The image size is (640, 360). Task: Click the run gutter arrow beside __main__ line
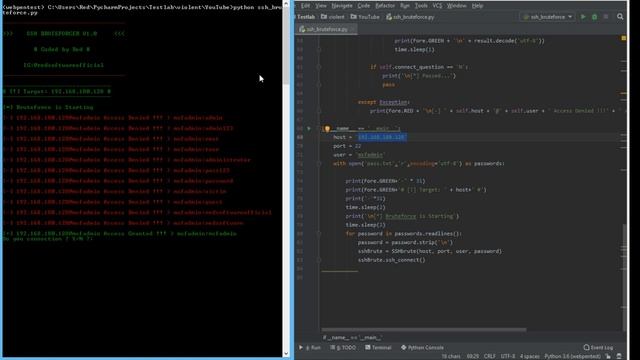(x=309, y=129)
